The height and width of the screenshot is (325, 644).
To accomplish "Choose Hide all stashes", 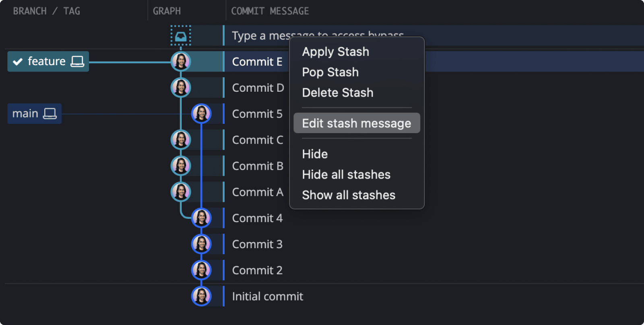I will coord(346,175).
